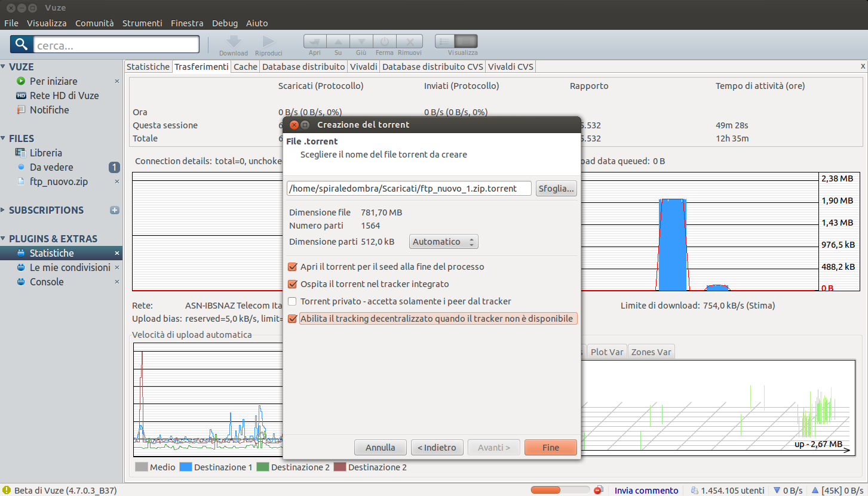The height and width of the screenshot is (496, 868).
Task: Open Libreria in the sidebar
Action: tap(45, 153)
